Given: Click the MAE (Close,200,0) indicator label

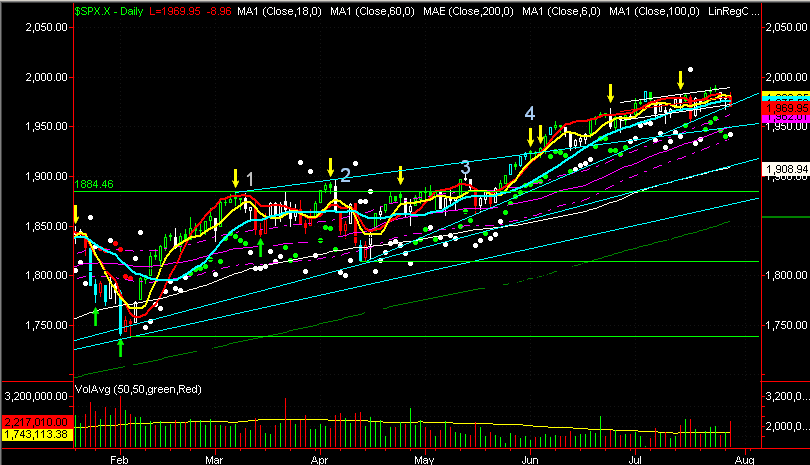Looking at the screenshot, I should coord(468,11).
